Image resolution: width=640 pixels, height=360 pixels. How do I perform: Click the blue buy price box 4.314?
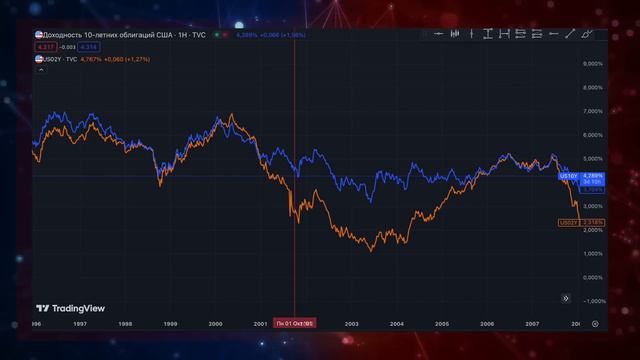(x=89, y=47)
